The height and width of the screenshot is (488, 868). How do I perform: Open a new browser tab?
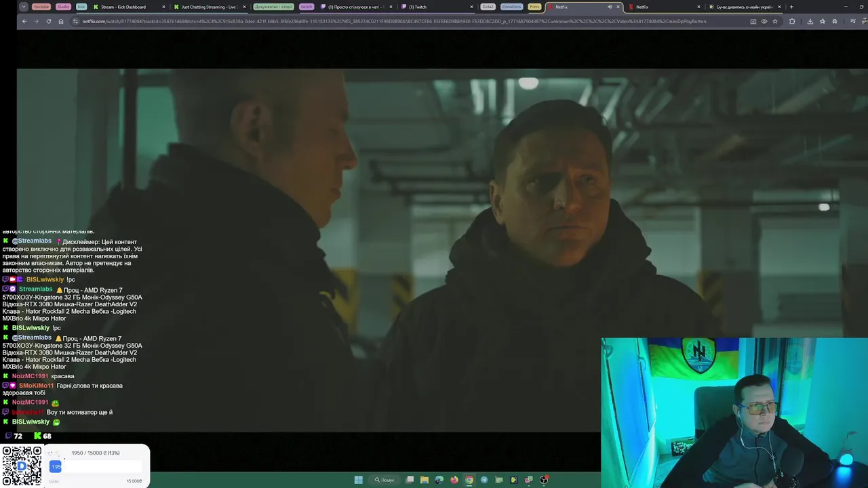pos(791,7)
